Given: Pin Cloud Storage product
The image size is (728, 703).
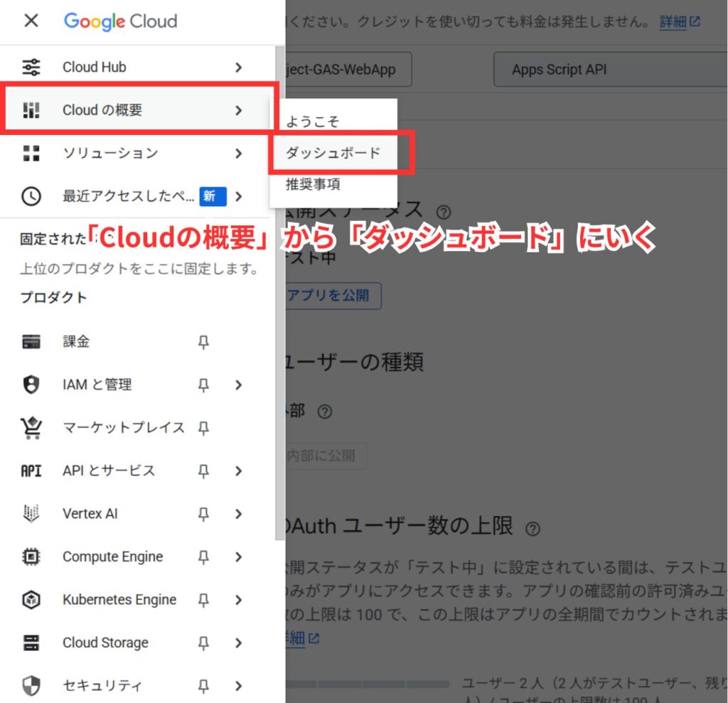Looking at the screenshot, I should pyautogui.click(x=203, y=643).
